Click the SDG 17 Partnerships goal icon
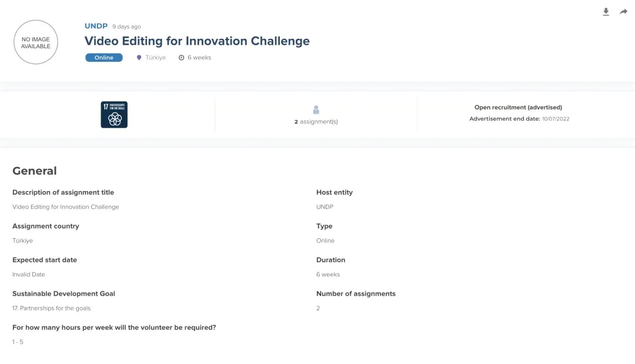 [114, 115]
